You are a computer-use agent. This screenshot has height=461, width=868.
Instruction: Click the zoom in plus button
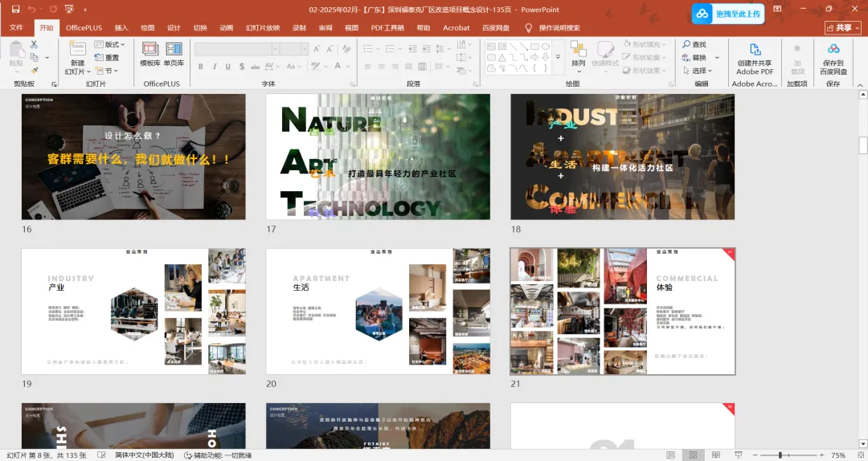click(x=821, y=455)
